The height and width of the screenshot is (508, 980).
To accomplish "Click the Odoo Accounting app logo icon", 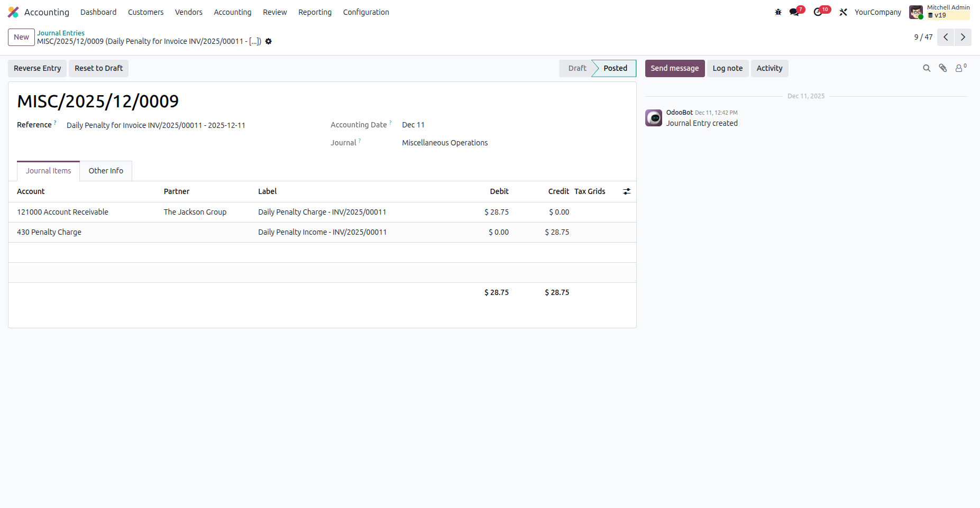I will coord(13,12).
